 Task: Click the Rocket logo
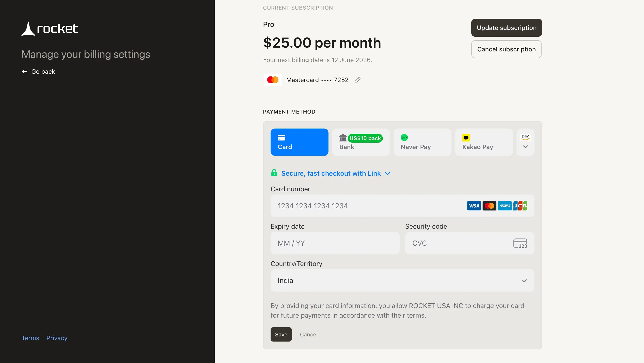pos(49,28)
